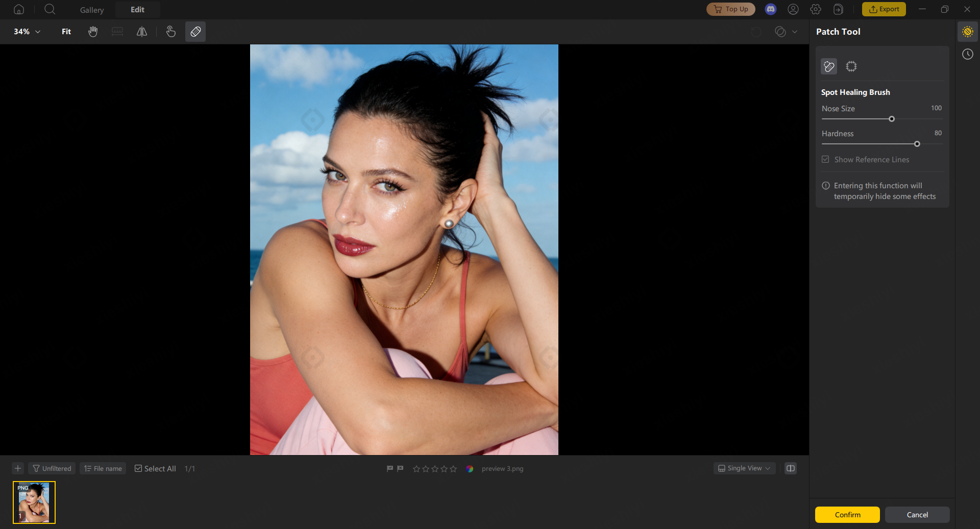Click the Top Up button

pyautogui.click(x=730, y=9)
